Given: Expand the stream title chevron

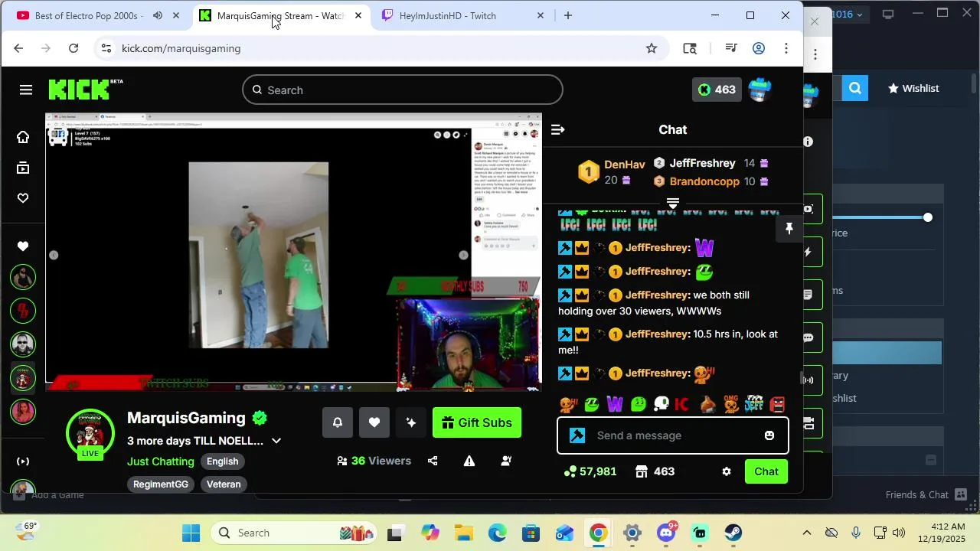Looking at the screenshot, I should (x=276, y=441).
